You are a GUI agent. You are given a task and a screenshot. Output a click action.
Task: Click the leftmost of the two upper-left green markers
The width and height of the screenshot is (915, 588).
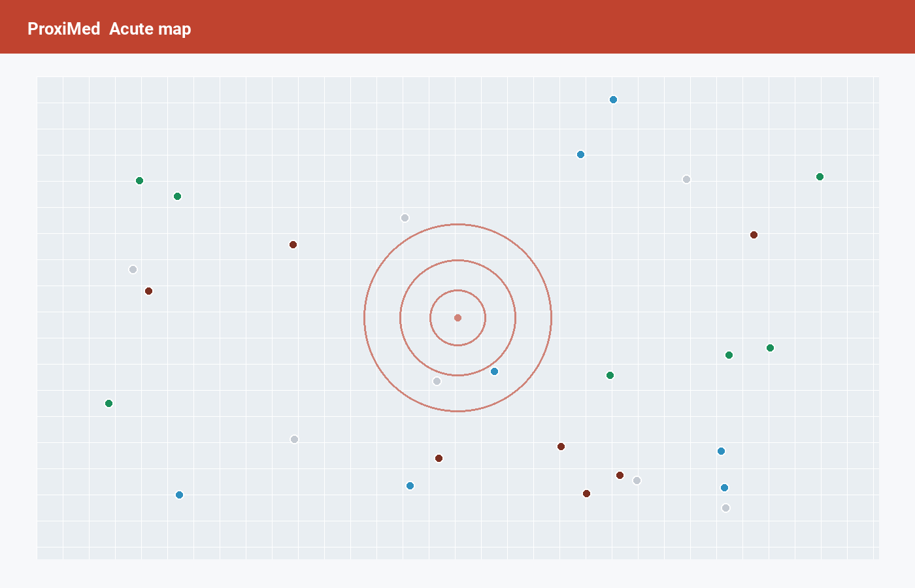pyautogui.click(x=139, y=180)
